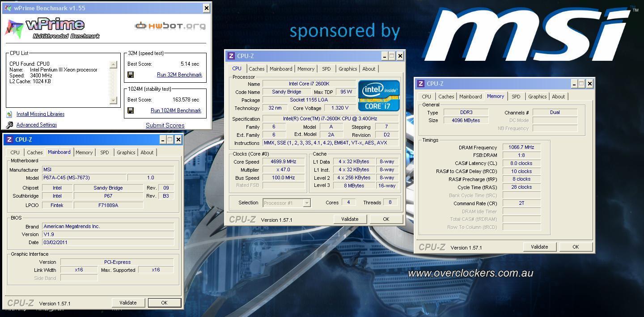Click the CPU List scrollbar down arrow
644x317 pixels.
point(113,101)
